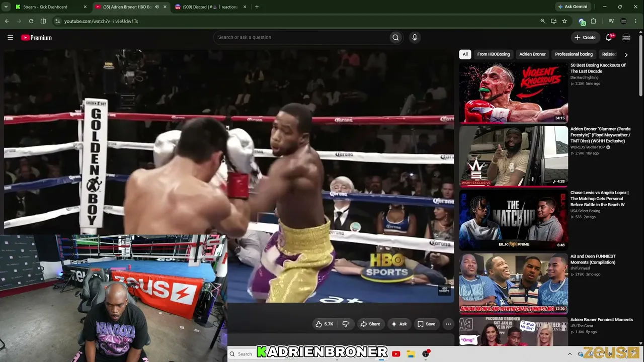Save the video to a playlist
Image resolution: width=644 pixels, height=362 pixels.
426,324
